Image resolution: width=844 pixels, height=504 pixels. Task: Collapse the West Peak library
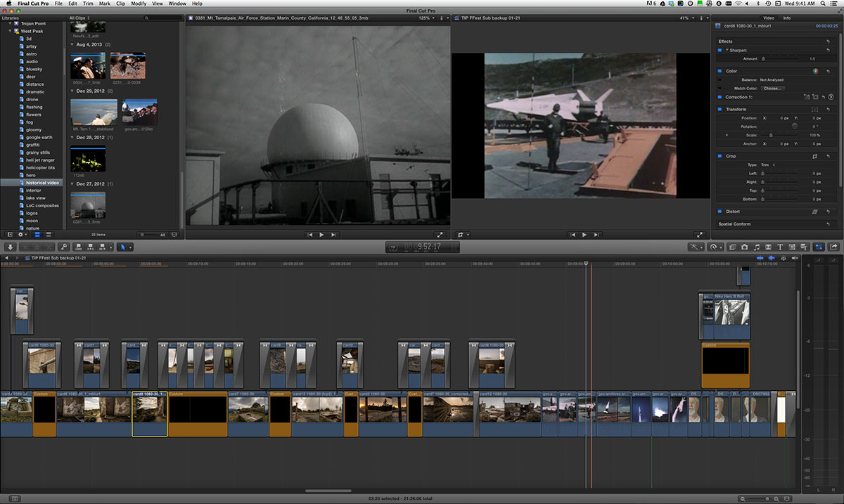click(11, 31)
